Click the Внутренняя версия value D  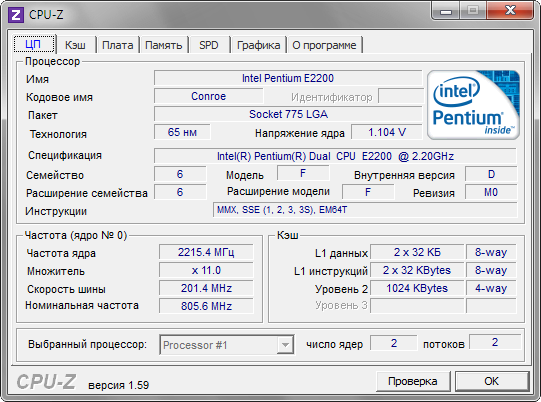491,174
